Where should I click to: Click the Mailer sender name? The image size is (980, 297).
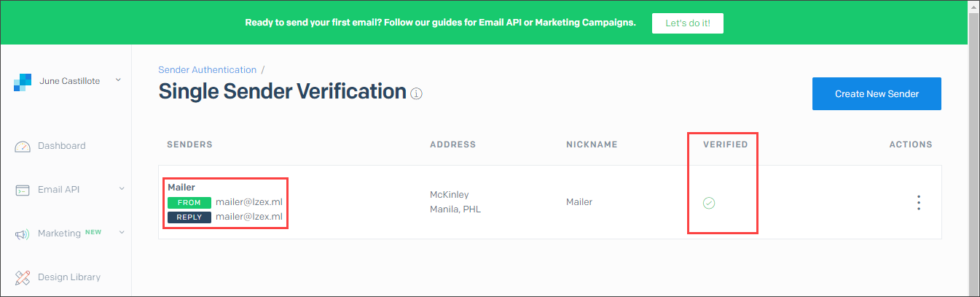pos(181,188)
